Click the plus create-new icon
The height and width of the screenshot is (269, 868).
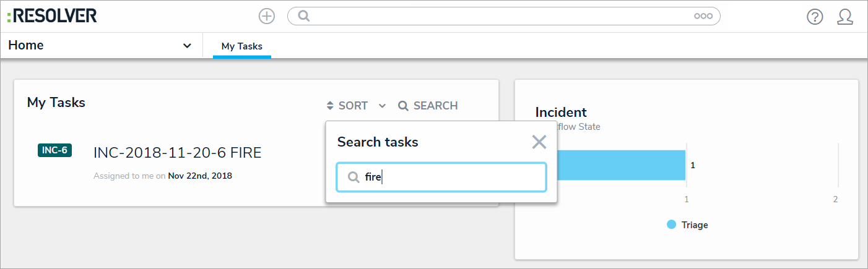[267, 16]
